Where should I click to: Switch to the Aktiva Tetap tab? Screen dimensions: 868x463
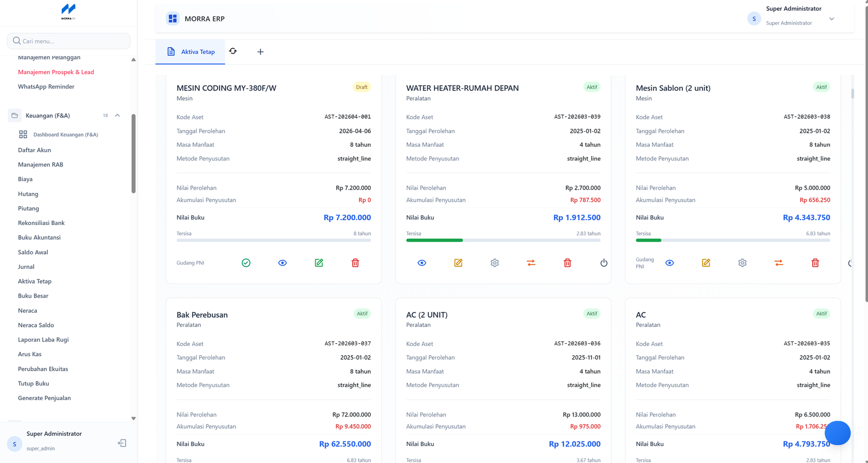tap(190, 52)
